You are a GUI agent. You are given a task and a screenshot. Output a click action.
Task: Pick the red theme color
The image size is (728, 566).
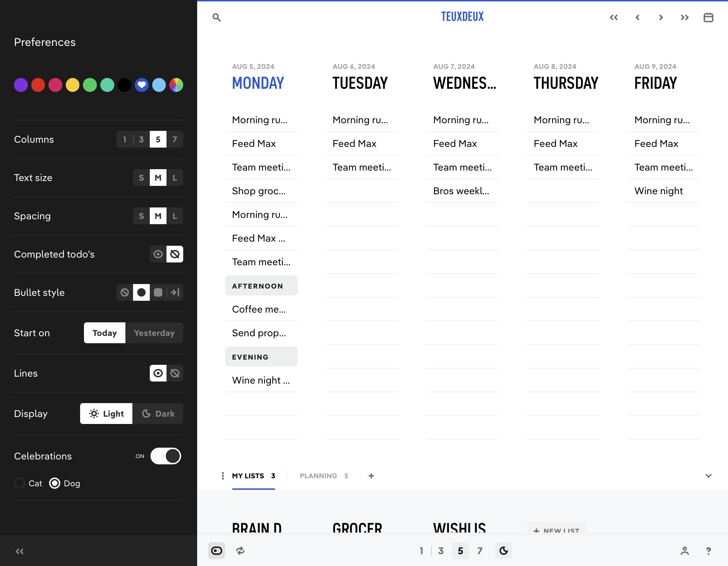[x=38, y=85]
